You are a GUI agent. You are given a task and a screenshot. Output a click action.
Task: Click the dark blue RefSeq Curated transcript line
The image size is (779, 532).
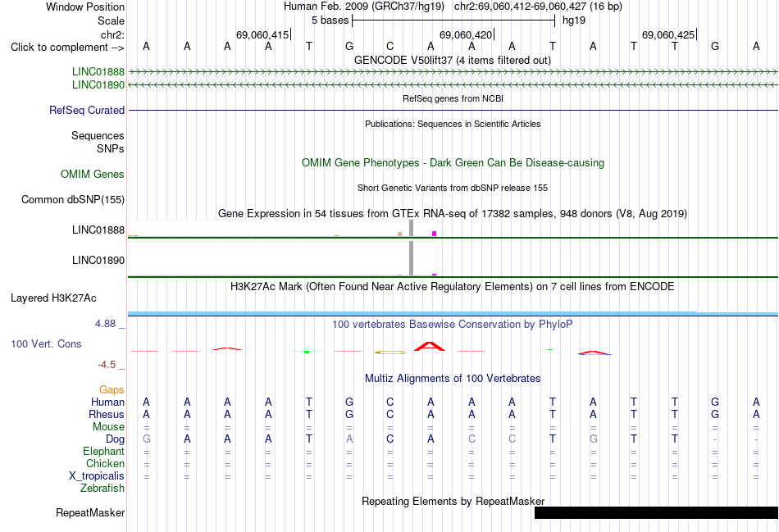[x=453, y=111]
